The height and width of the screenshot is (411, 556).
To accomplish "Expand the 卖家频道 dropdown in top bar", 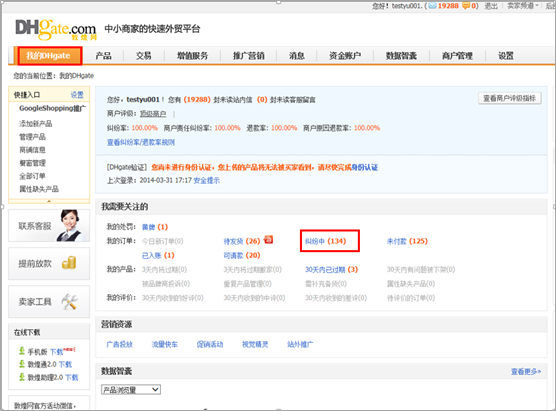I will pyautogui.click(x=523, y=6).
